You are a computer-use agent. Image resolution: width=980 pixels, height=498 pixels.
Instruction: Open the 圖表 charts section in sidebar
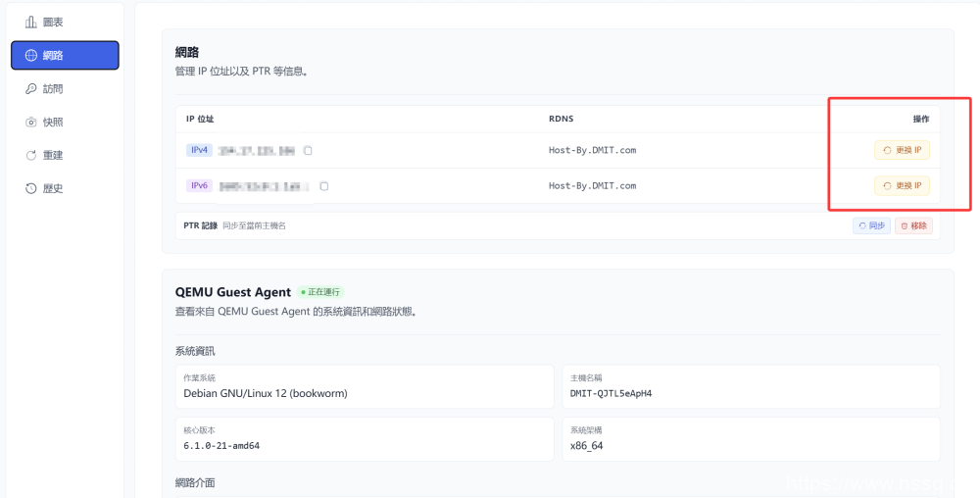click(x=52, y=22)
